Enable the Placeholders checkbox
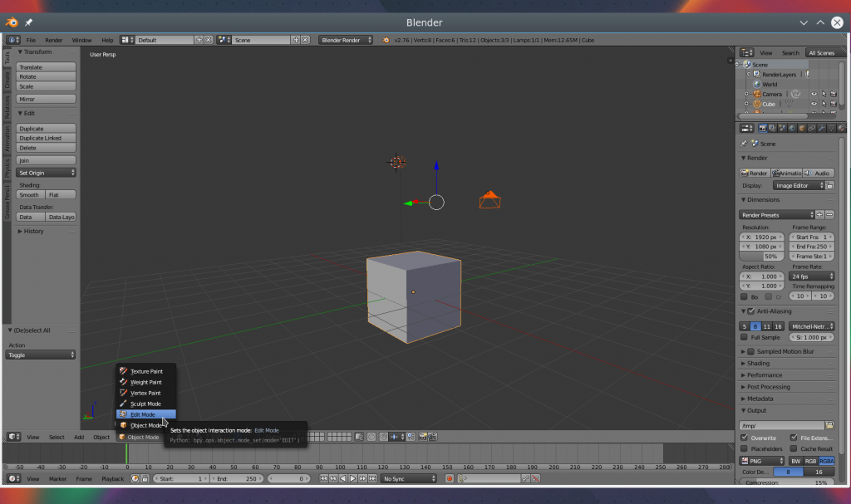 [x=745, y=449]
